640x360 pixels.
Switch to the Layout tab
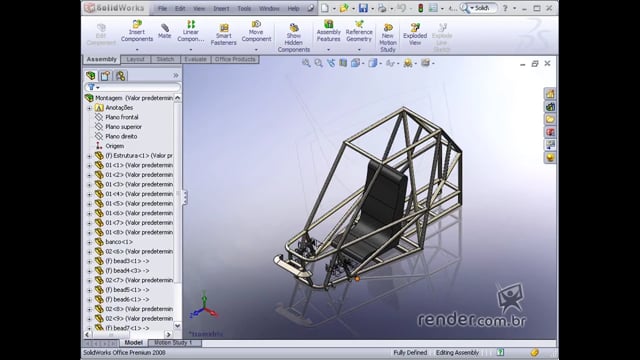click(x=136, y=59)
